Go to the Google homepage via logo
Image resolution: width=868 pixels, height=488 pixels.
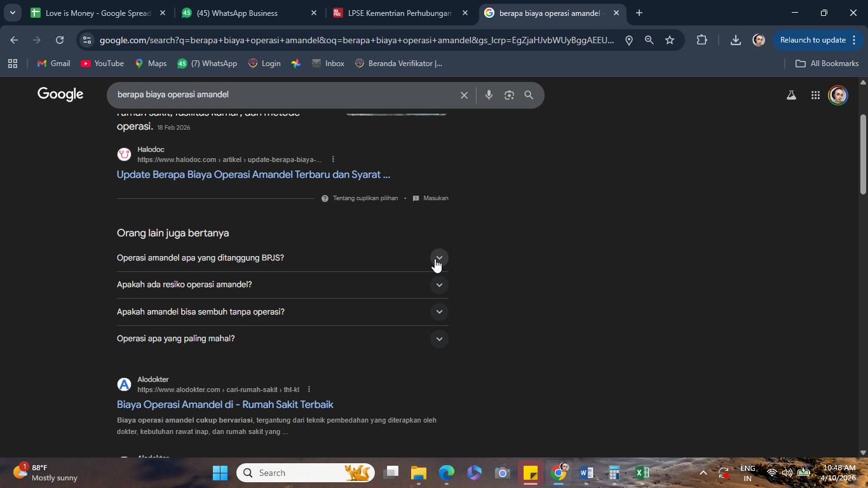[x=60, y=95]
